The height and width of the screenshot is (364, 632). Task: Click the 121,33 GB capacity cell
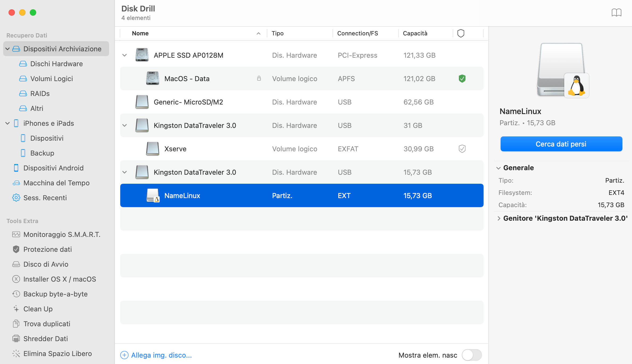(419, 55)
